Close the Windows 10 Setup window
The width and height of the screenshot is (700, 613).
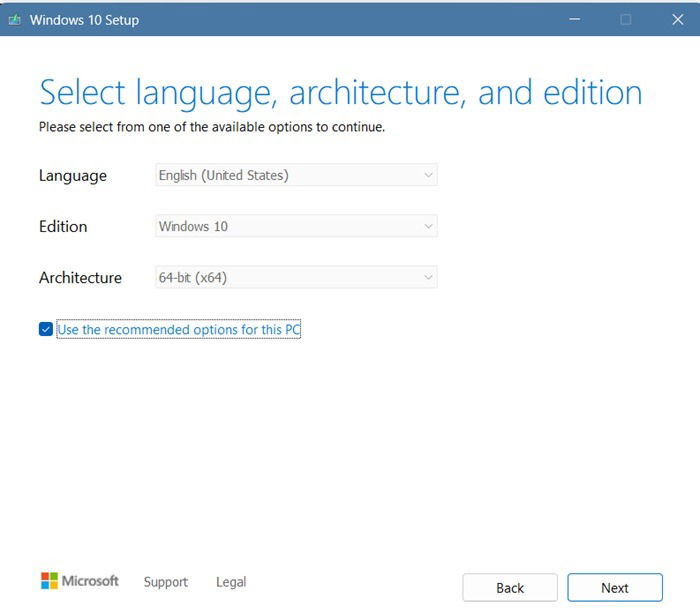point(678,19)
